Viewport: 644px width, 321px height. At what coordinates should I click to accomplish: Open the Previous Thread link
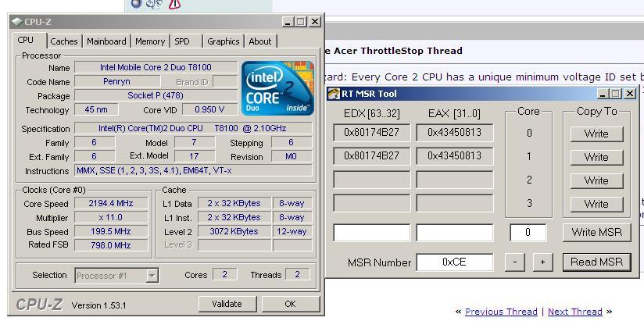(x=501, y=312)
